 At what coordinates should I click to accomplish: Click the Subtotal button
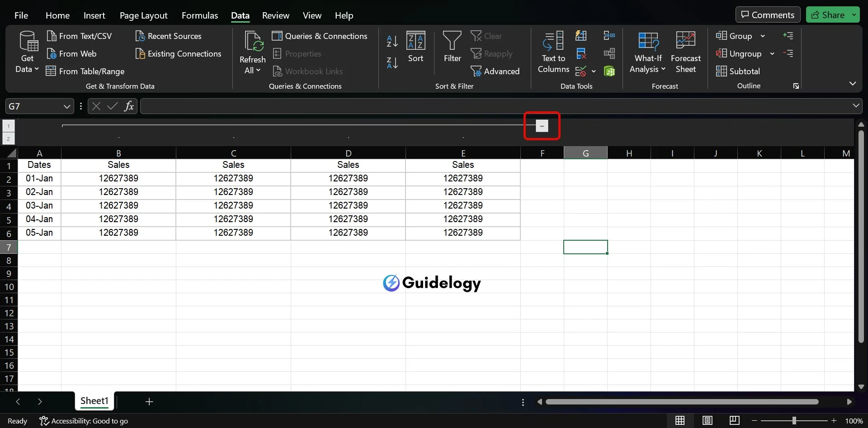click(738, 71)
